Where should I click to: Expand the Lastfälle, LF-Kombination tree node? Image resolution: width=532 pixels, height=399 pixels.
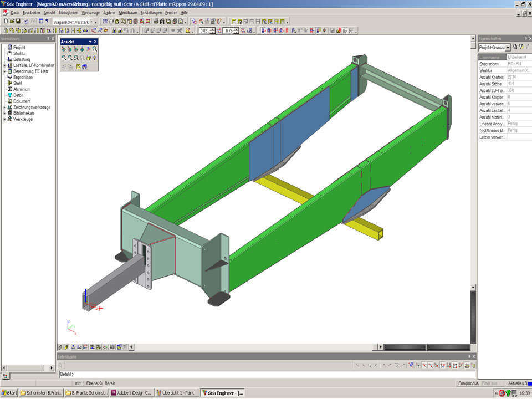[x=4, y=65]
